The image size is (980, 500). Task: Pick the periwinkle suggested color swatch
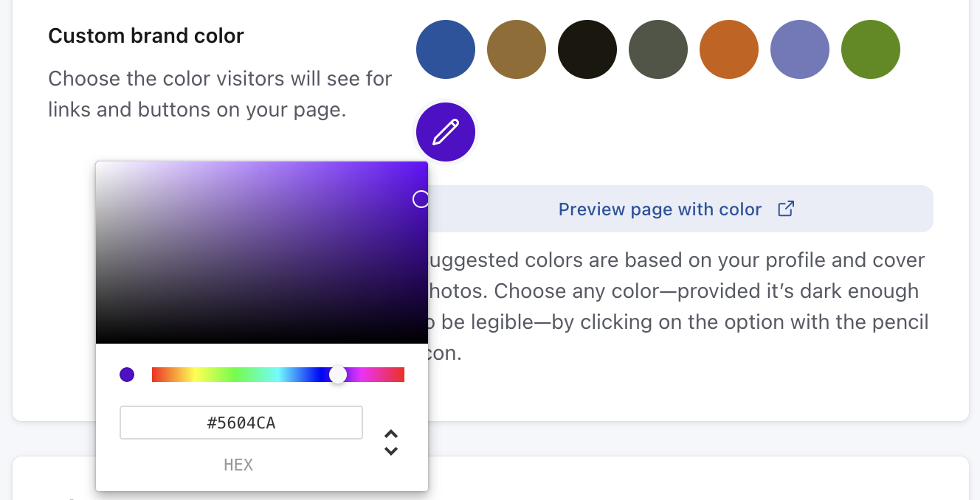800,49
